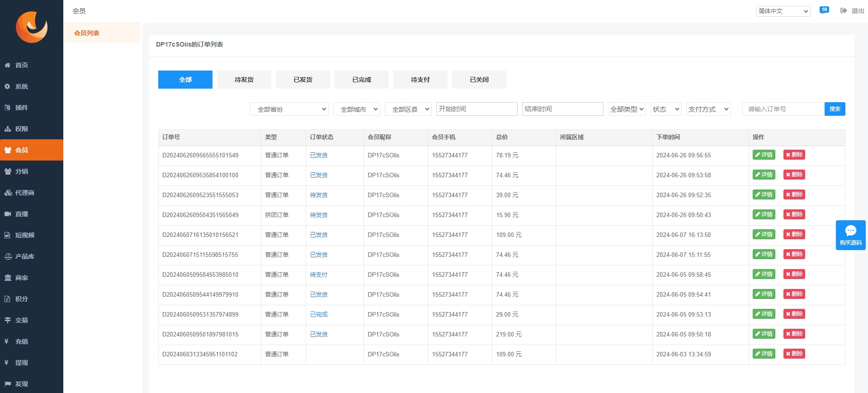Open the 交易 transactions sidebar icon

point(8,320)
